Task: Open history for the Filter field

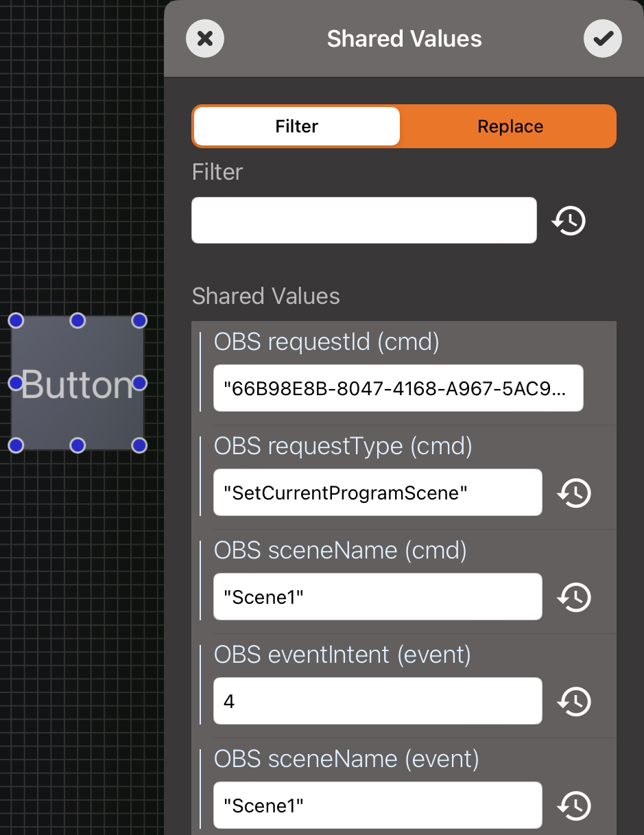Action: 569,221
